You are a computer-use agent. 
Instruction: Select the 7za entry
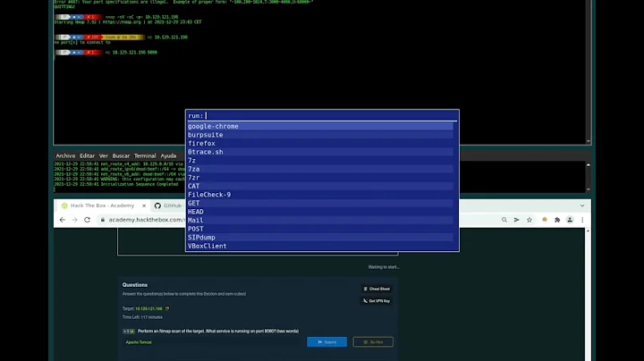[x=320, y=169]
